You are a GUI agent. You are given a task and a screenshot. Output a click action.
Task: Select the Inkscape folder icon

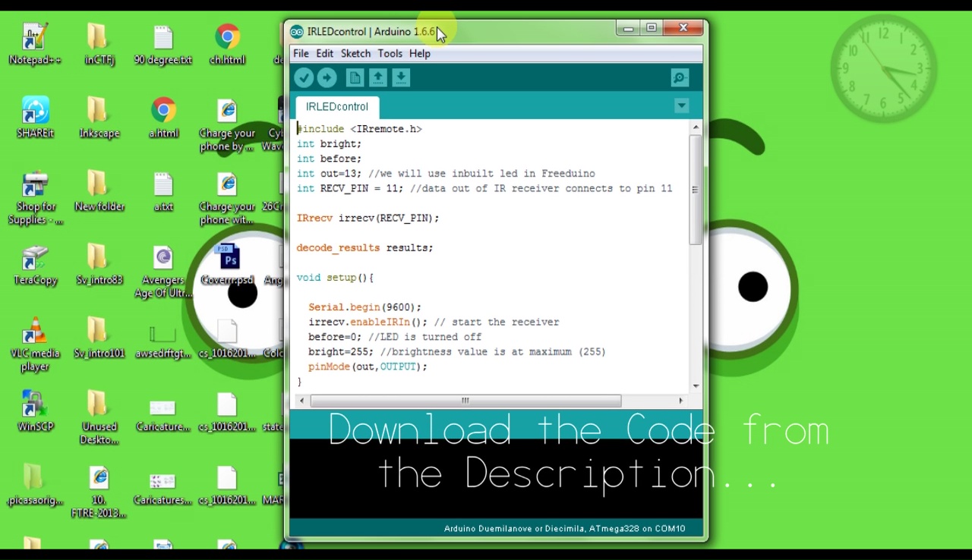(x=99, y=118)
